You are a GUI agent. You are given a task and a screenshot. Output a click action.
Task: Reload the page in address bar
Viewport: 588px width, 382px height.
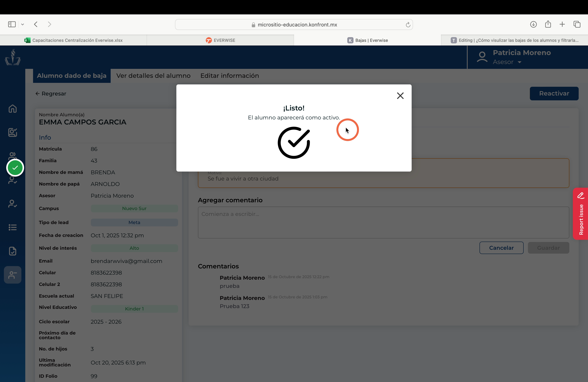(408, 25)
